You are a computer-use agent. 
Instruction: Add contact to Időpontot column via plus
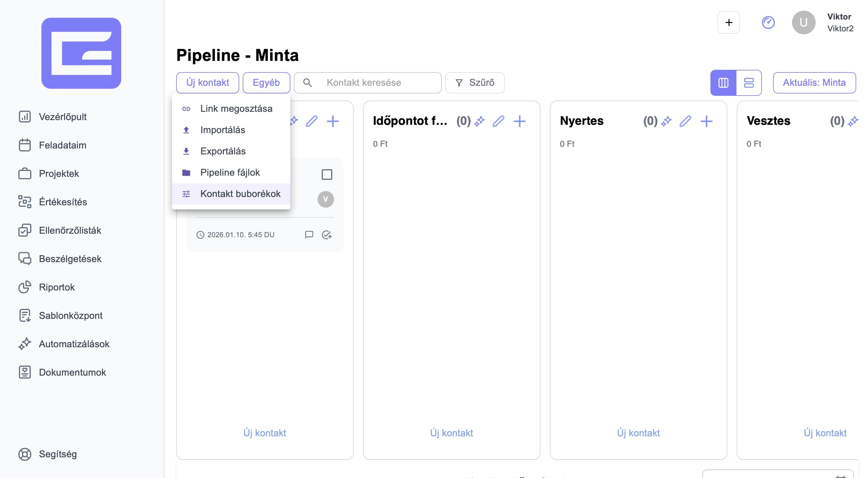pyautogui.click(x=519, y=121)
